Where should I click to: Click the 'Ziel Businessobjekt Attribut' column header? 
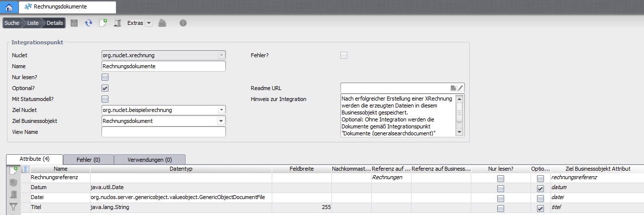(597, 169)
